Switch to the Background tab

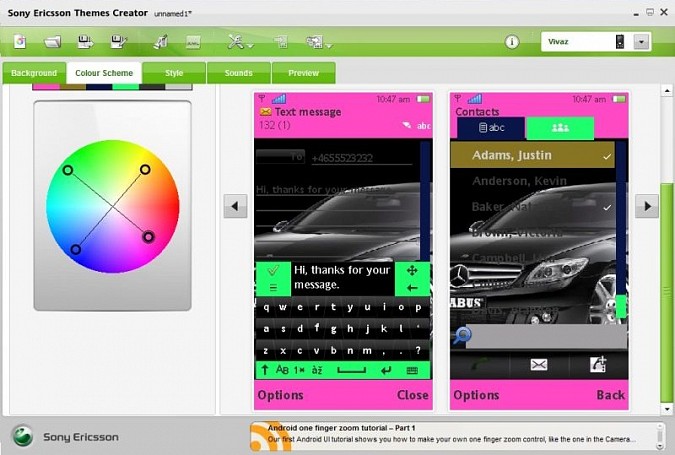pos(34,73)
